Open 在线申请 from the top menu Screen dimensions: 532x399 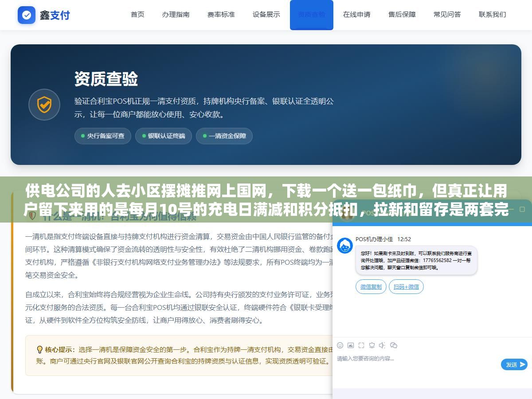(356, 14)
